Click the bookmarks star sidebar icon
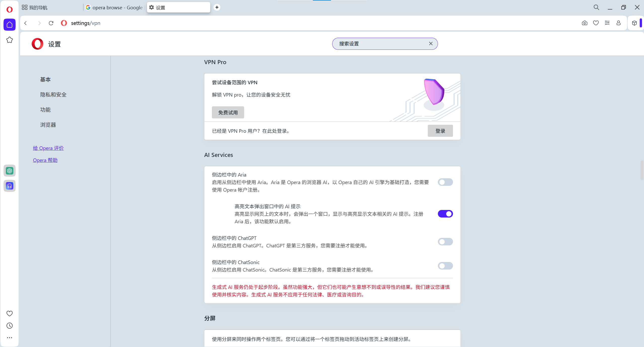The image size is (644, 347). (x=10, y=40)
